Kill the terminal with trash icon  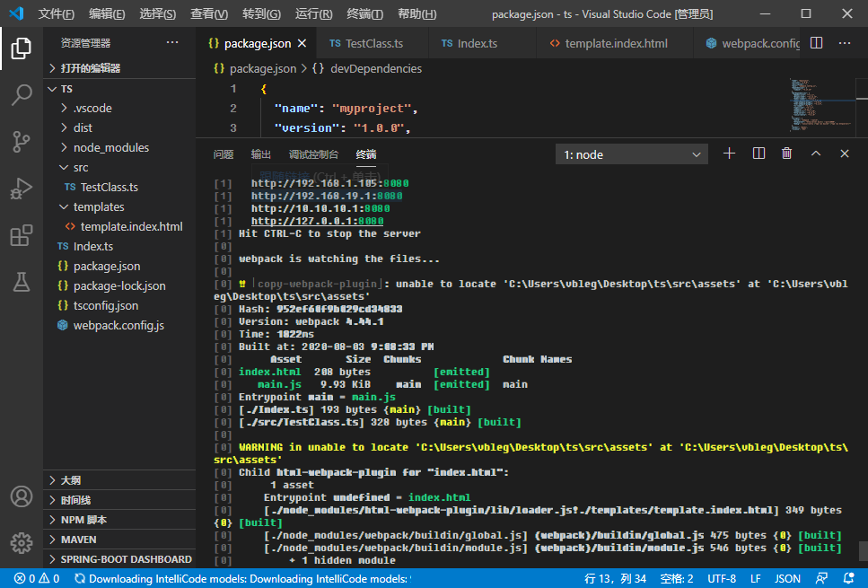coord(786,154)
